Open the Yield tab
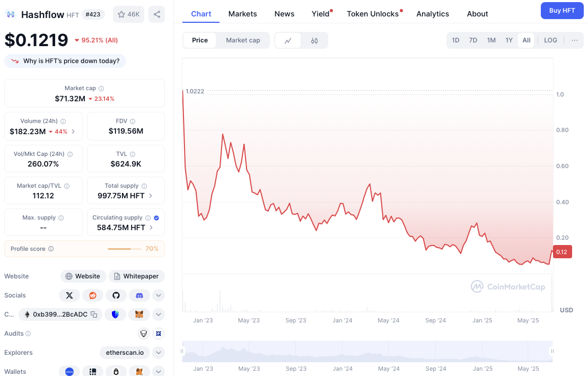This screenshot has width=588, height=376. [x=321, y=14]
